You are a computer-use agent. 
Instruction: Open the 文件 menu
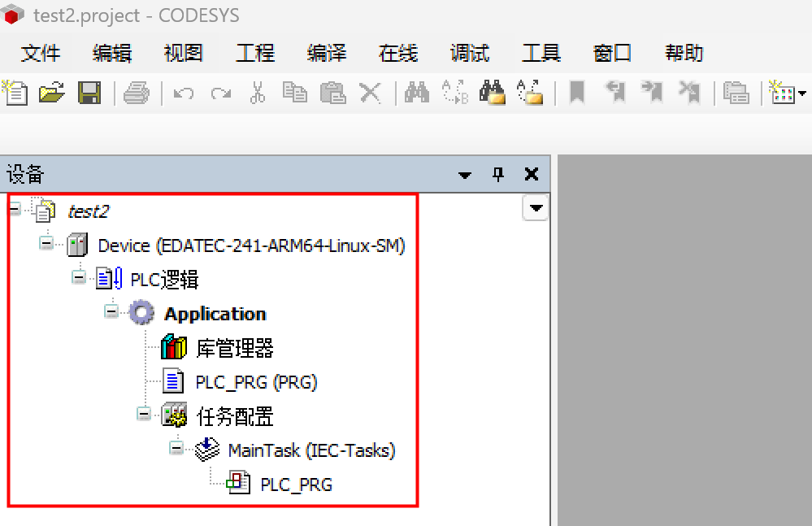pyautogui.click(x=41, y=54)
